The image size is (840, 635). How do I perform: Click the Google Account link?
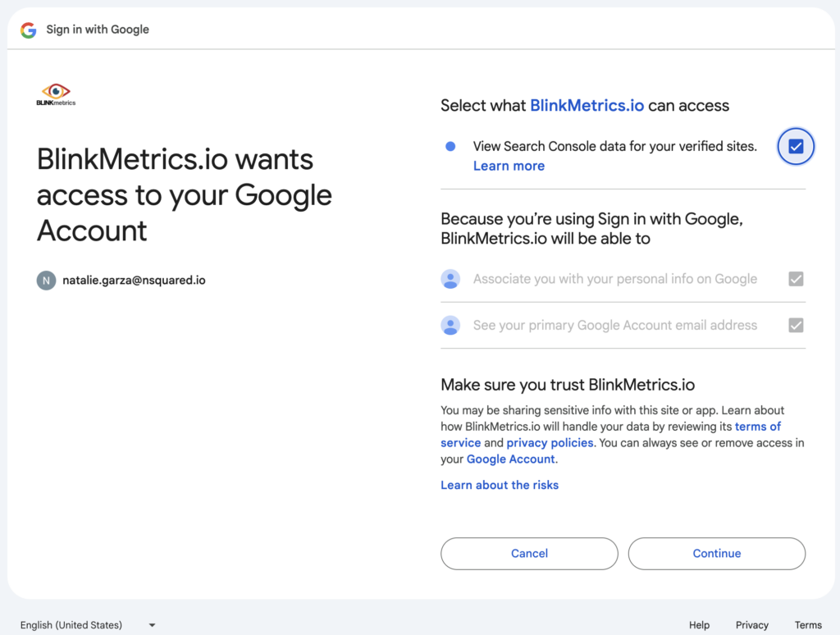(510, 459)
